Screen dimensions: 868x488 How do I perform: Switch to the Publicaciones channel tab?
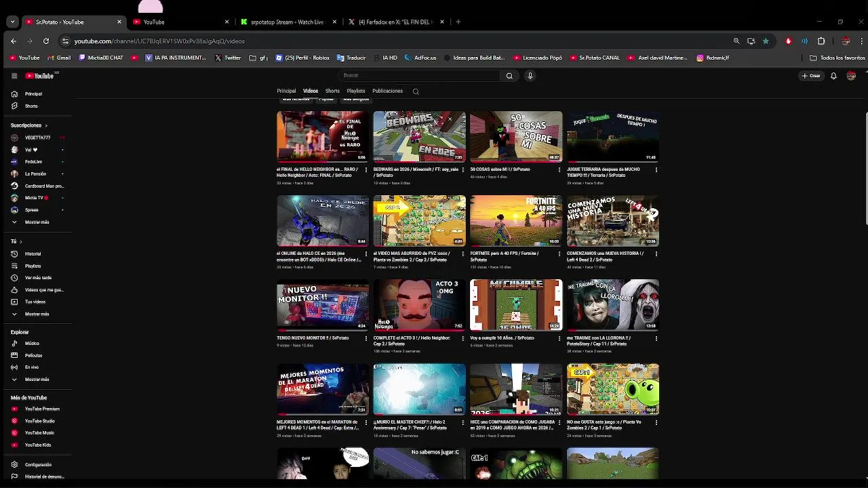[387, 91]
